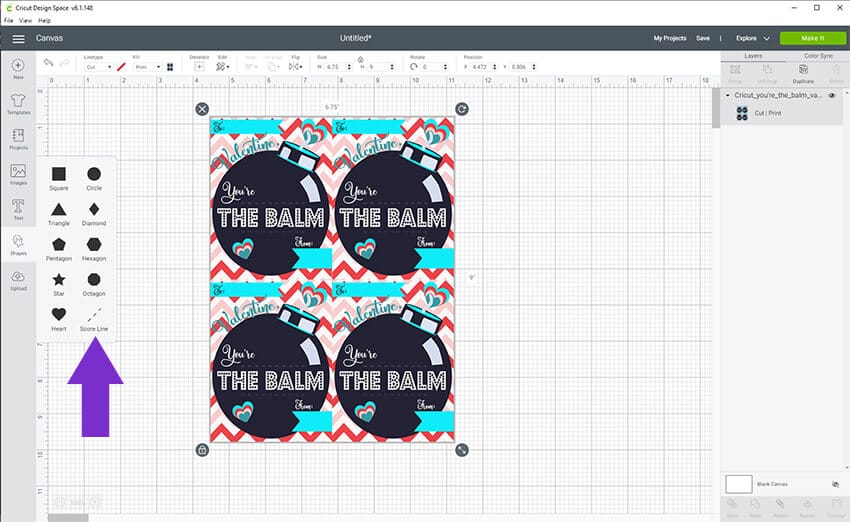Insert a Hexagon shape

94,249
